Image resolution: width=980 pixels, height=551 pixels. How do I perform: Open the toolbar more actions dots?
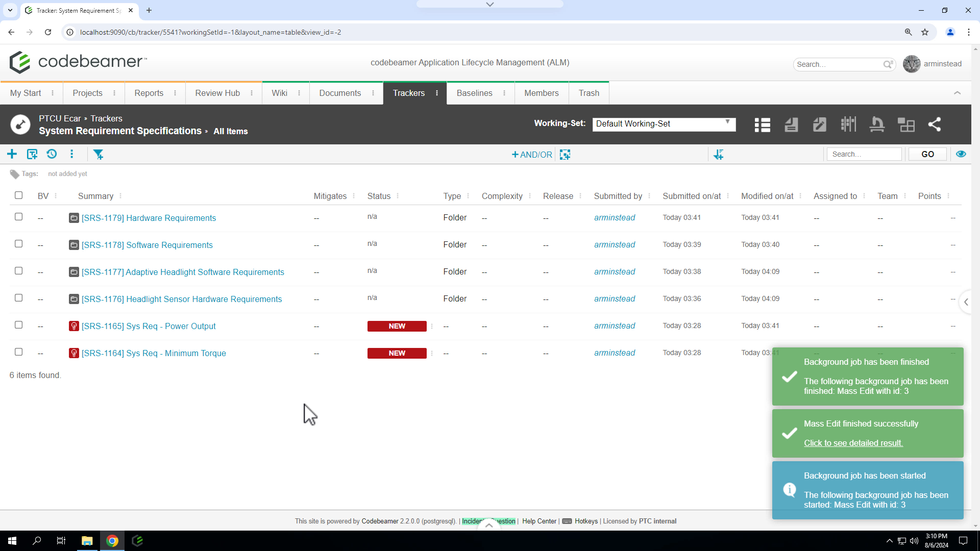[71, 154]
